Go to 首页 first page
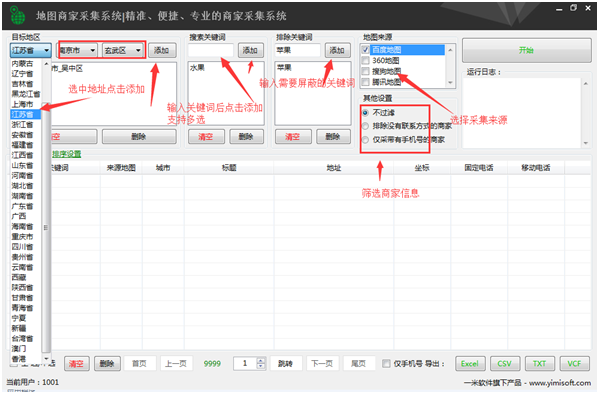599x394 pixels. click(x=139, y=363)
